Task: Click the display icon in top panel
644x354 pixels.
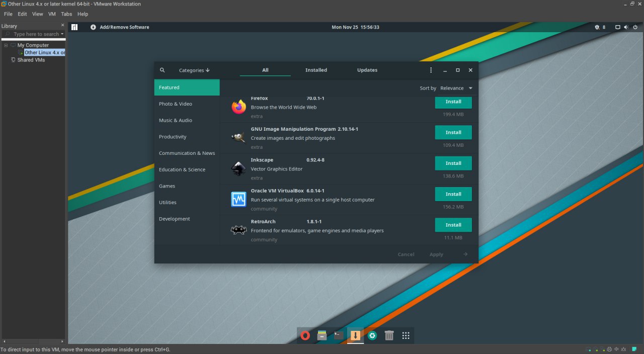Action: point(618,27)
